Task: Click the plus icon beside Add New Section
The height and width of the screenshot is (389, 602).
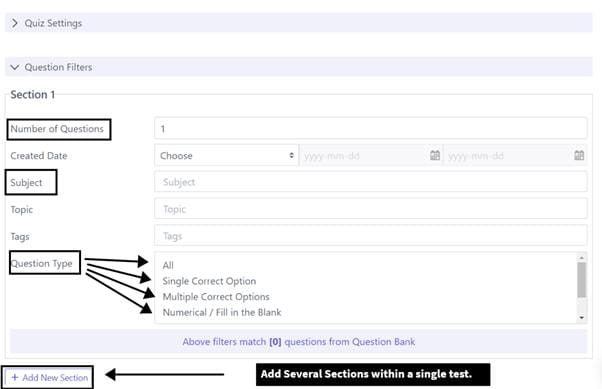Action: coord(15,377)
